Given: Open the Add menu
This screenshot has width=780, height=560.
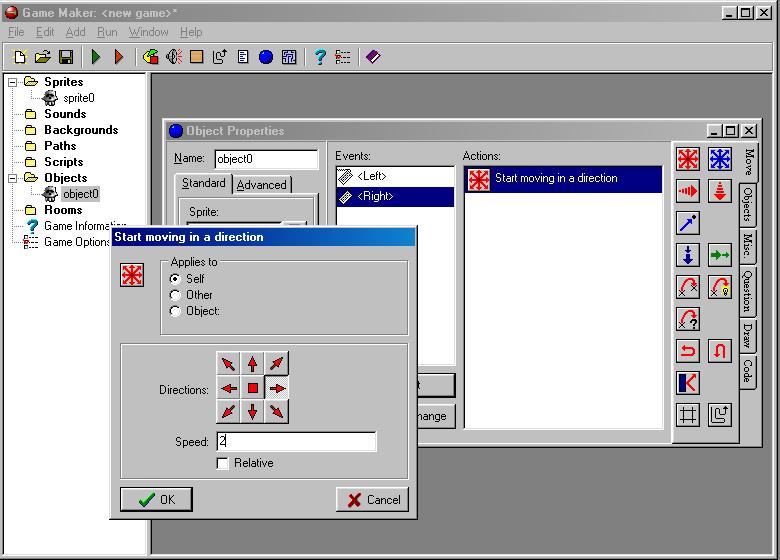Looking at the screenshot, I should click(x=75, y=32).
